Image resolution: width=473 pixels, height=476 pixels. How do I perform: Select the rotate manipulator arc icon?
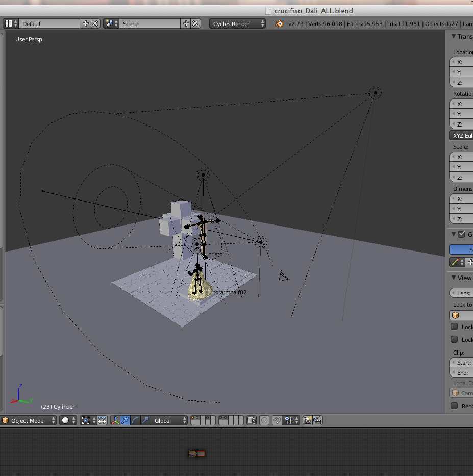click(x=135, y=421)
